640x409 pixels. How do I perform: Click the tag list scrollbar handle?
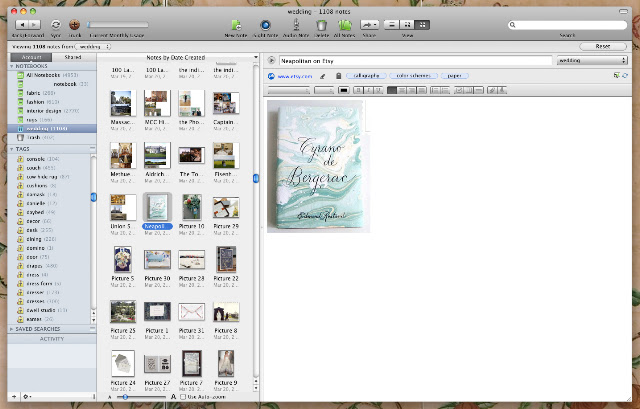93,197
